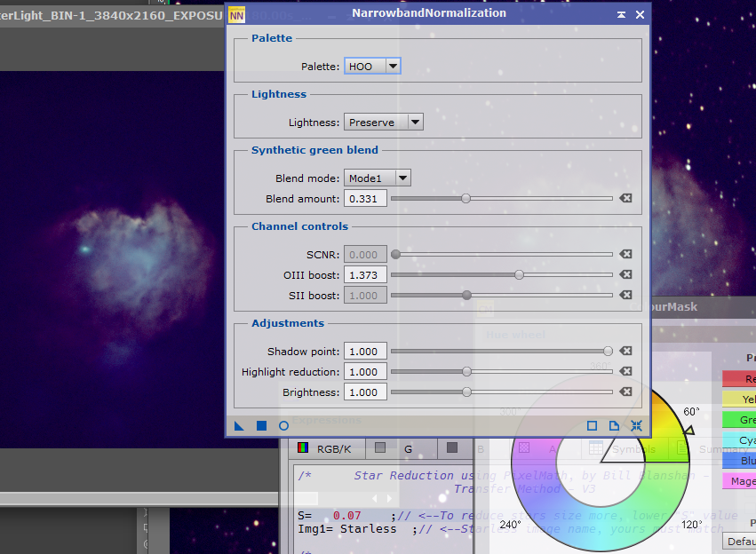756x554 pixels.
Task: Click the Shadow point slider handle
Action: pos(608,352)
